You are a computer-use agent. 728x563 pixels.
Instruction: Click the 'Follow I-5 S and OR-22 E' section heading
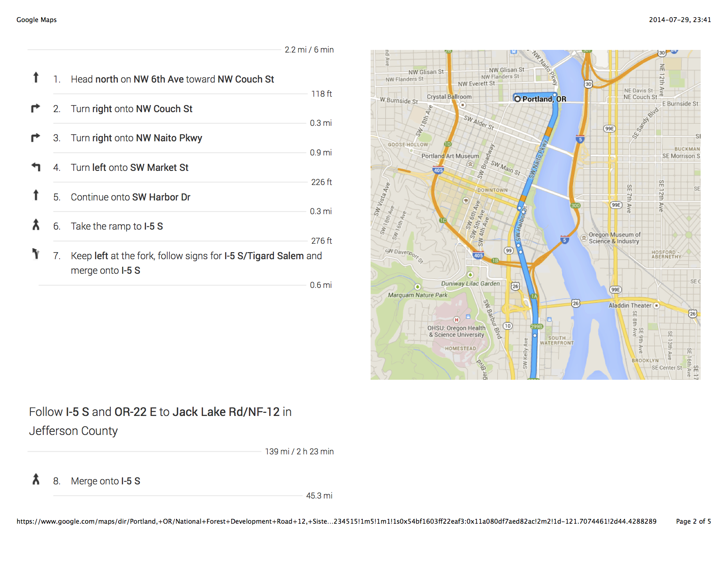(x=160, y=421)
